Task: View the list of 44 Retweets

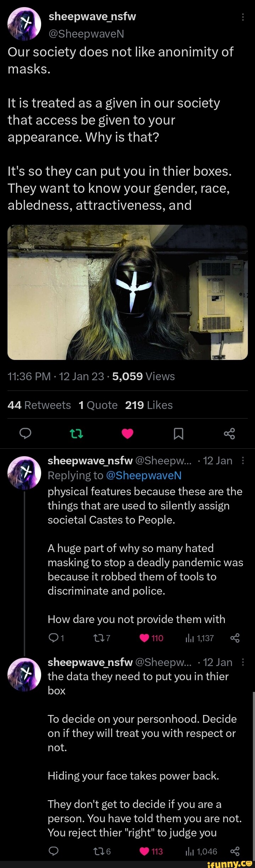Action: (39, 405)
